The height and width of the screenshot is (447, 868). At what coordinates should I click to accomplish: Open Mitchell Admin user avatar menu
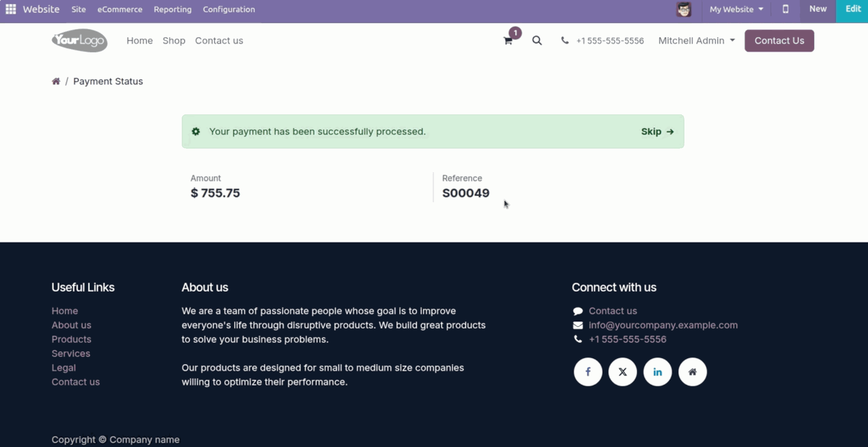point(684,9)
